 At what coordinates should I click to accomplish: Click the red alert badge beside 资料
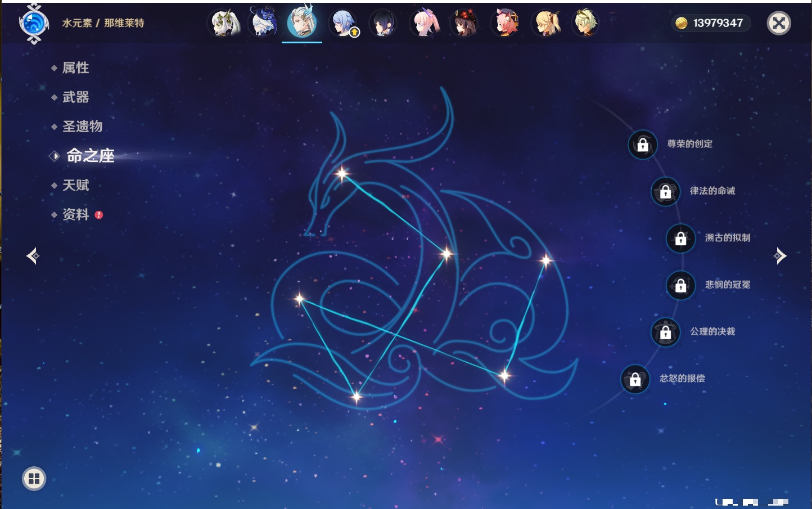(x=99, y=215)
